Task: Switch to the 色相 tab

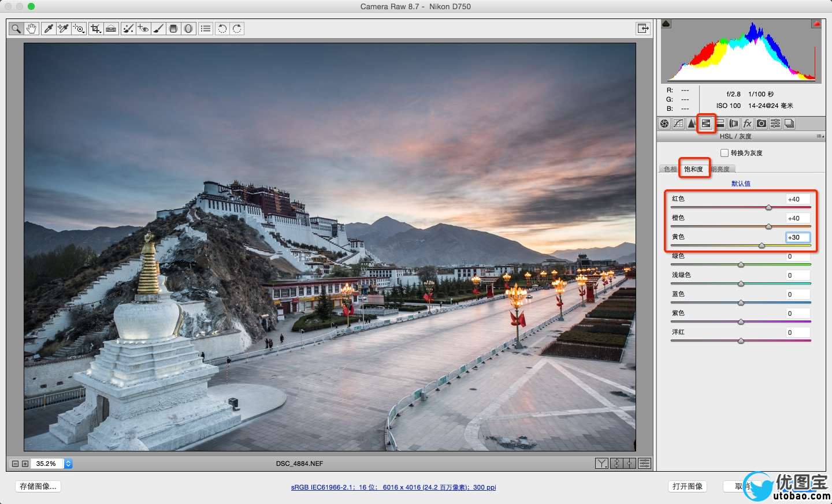Action: point(669,169)
